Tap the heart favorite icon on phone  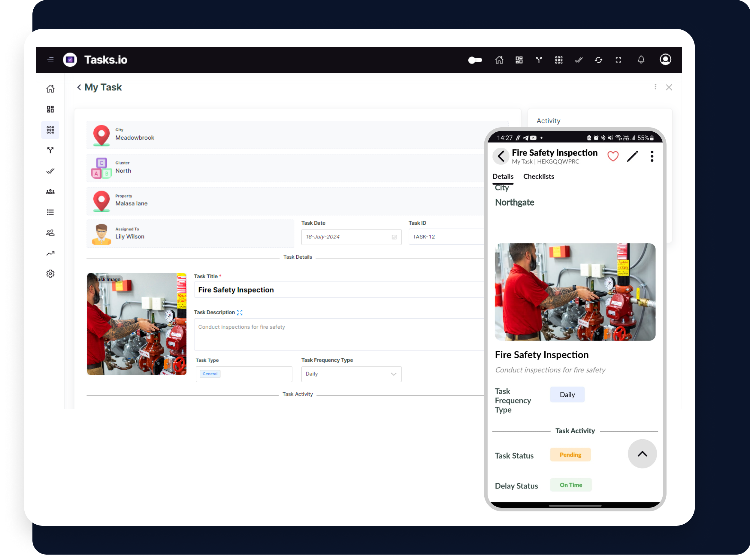(x=613, y=156)
